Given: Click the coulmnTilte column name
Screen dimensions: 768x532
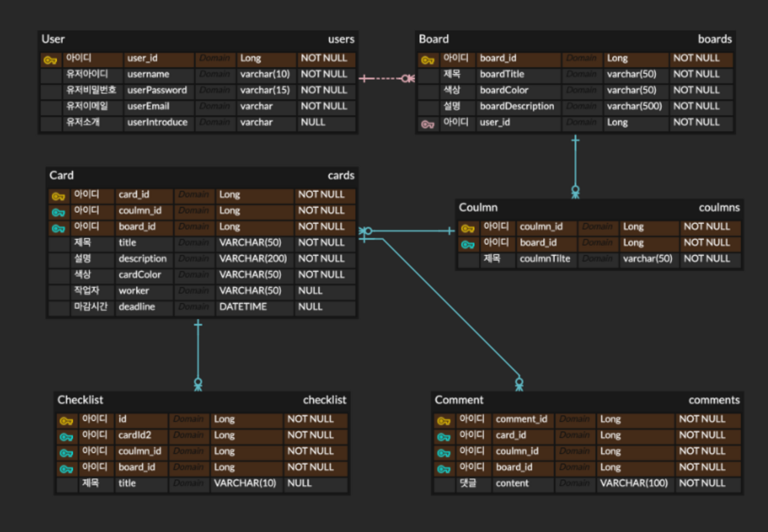Looking at the screenshot, I should (545, 259).
